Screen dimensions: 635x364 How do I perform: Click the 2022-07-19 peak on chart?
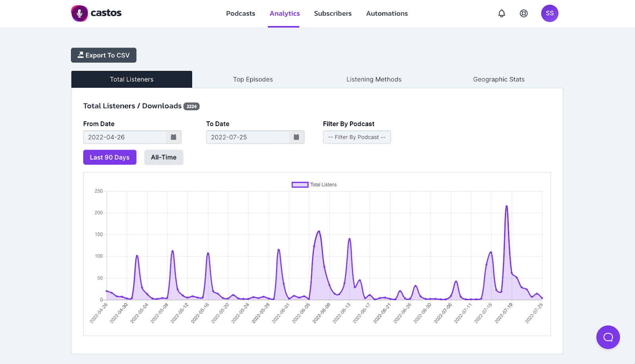pyautogui.click(x=506, y=206)
